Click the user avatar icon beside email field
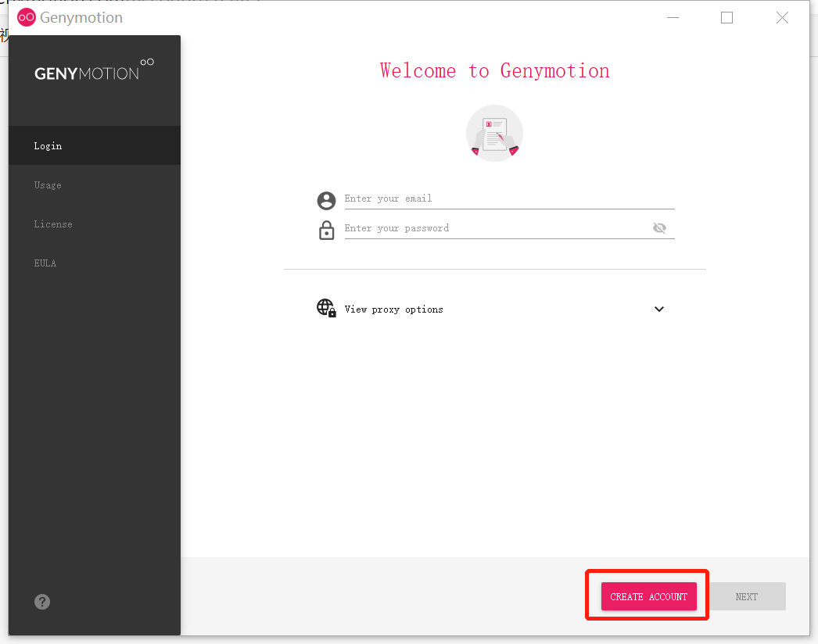Screen dimensions: 818x644 pyautogui.click(x=326, y=200)
